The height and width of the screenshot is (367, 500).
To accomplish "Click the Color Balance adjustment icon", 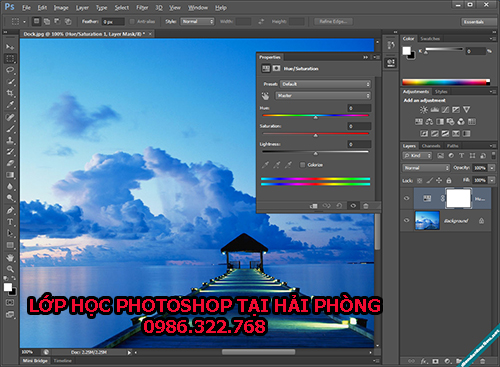I will point(429,122).
